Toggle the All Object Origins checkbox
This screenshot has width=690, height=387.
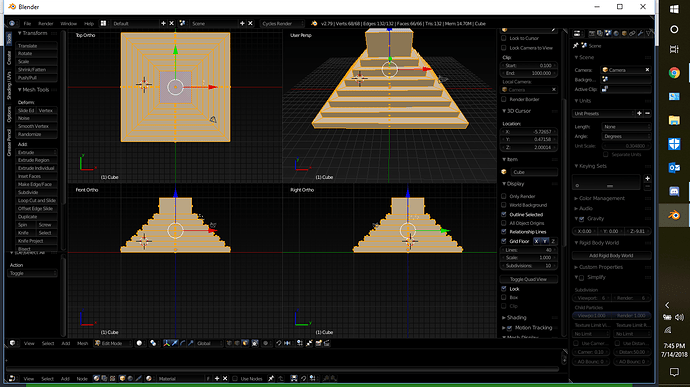click(x=504, y=223)
